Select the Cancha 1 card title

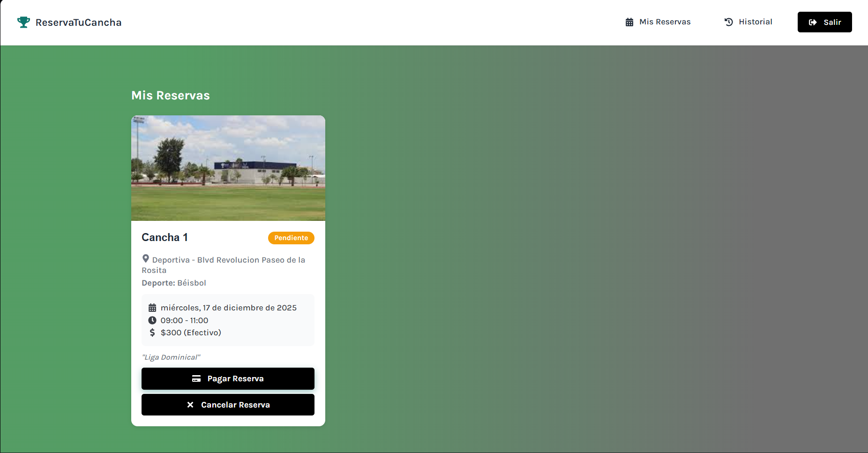pos(165,237)
